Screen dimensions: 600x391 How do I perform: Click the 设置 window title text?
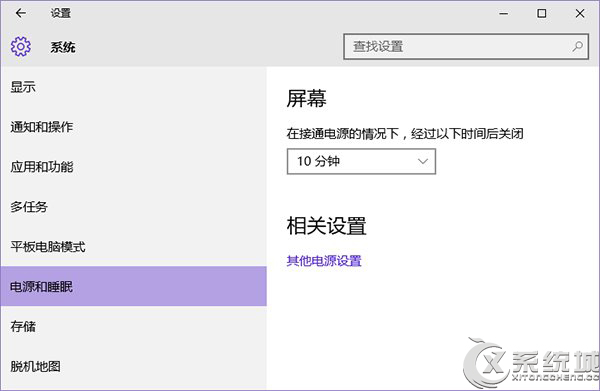pos(60,13)
